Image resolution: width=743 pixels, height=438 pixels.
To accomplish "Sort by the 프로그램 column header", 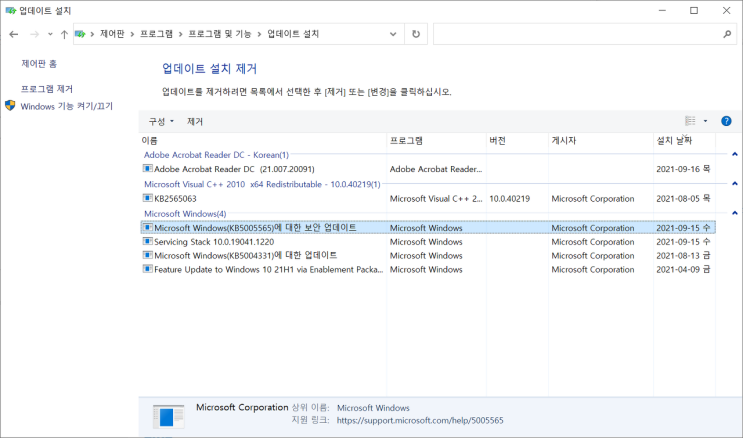I will point(436,140).
